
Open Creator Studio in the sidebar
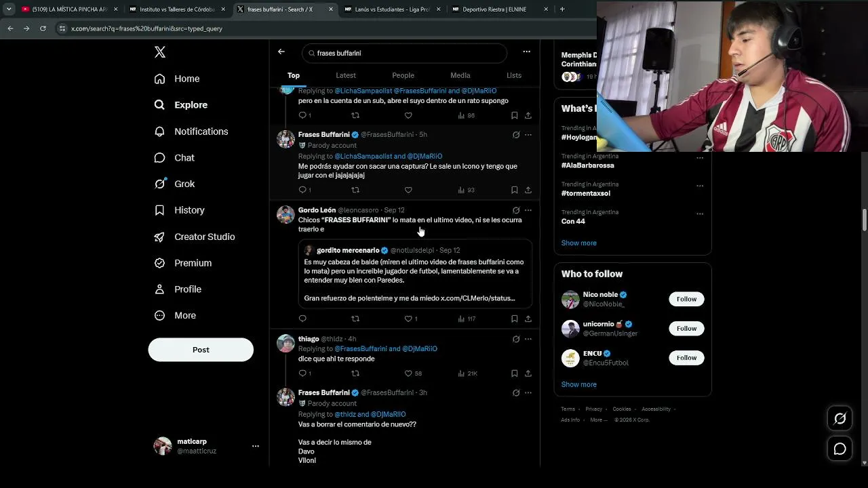[x=195, y=237]
